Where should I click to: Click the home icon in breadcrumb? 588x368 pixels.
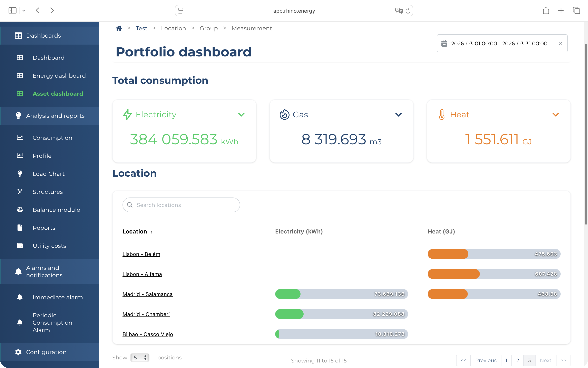119,28
